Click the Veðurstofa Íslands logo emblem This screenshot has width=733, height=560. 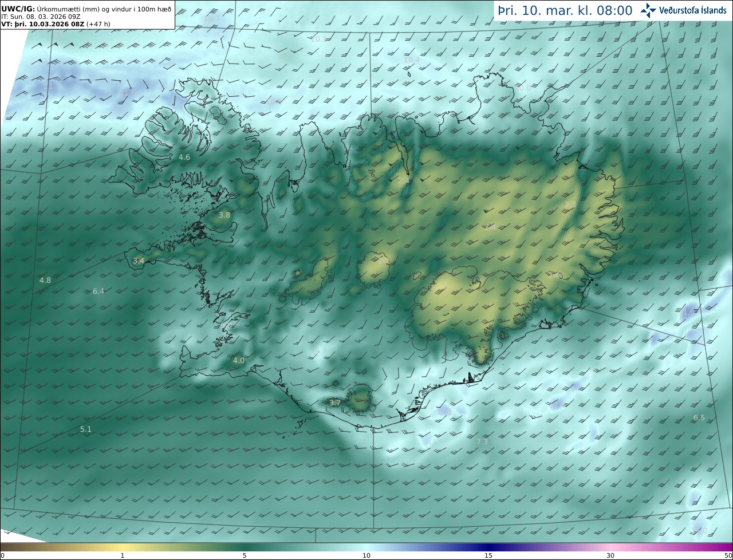[648, 10]
